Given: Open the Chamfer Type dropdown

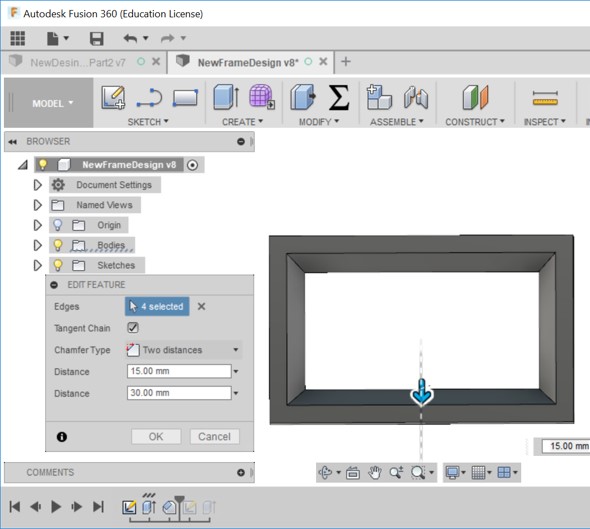Looking at the screenshot, I should coord(183,350).
